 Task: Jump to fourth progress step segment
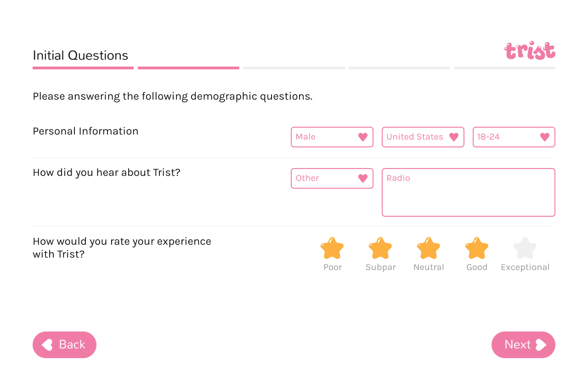click(x=399, y=68)
